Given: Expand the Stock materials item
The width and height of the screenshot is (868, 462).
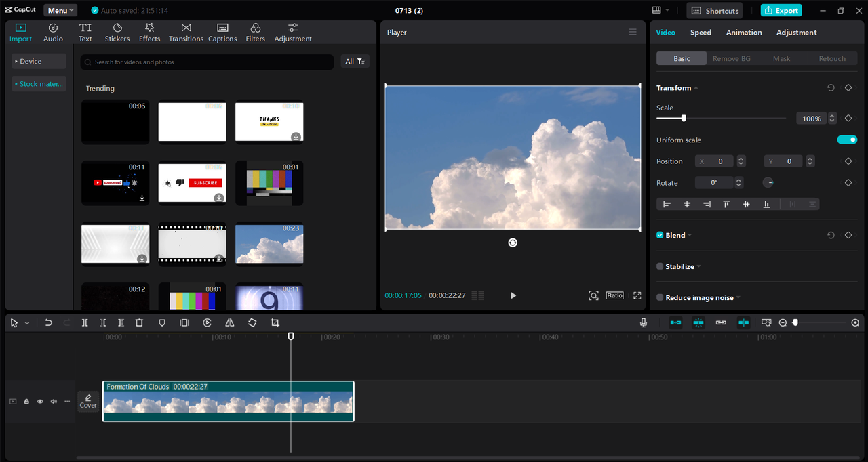Looking at the screenshot, I should point(39,84).
